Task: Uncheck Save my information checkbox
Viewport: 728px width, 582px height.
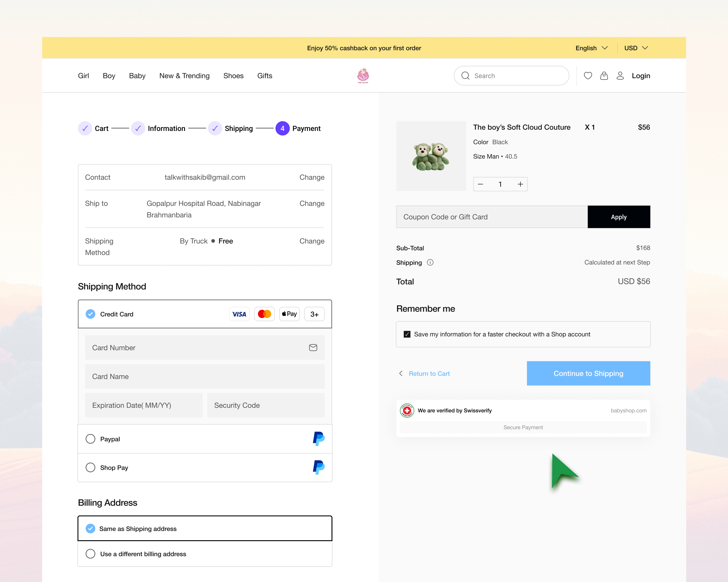Action: coord(407,334)
